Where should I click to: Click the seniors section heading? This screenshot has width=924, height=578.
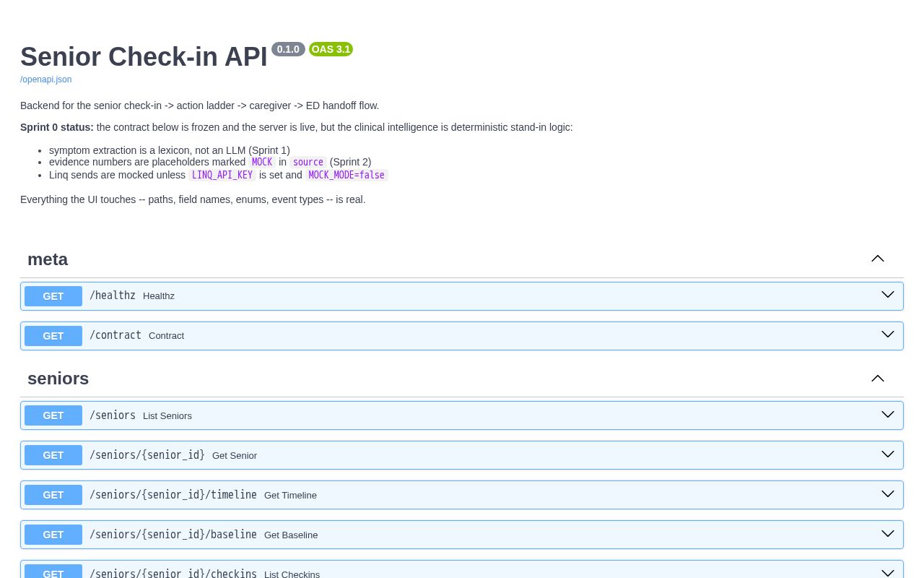point(58,379)
